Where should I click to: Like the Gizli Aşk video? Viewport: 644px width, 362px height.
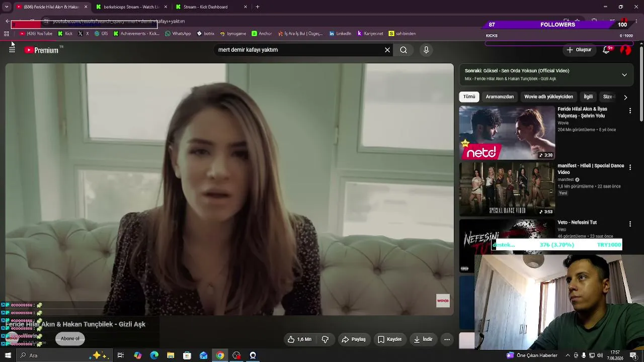coord(300,339)
